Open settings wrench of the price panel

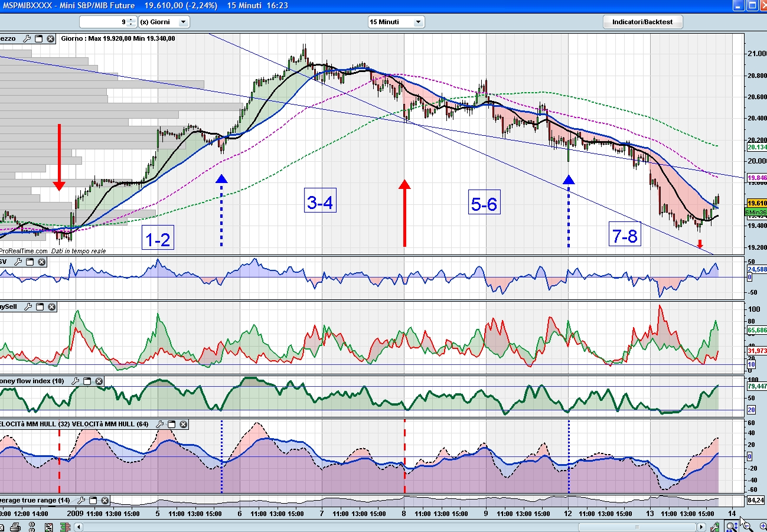(27, 38)
